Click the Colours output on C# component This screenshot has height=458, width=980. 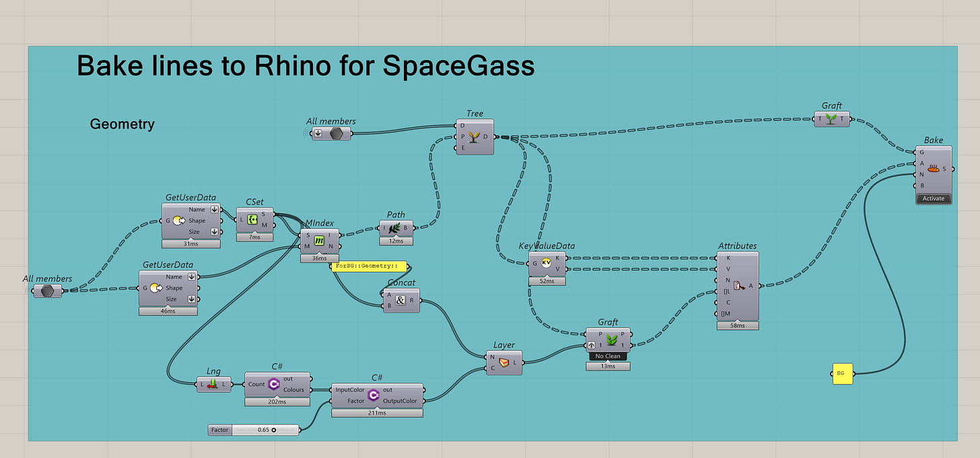pyautogui.click(x=293, y=389)
